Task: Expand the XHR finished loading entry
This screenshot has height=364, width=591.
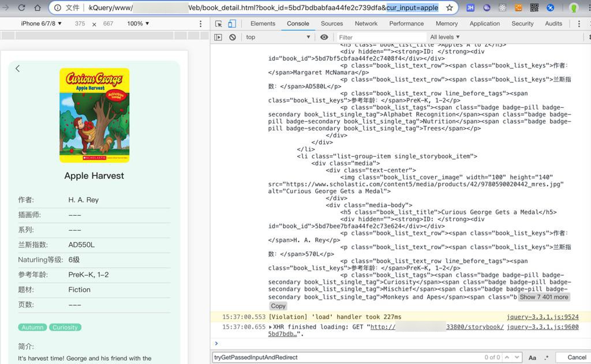Action: 270,327
